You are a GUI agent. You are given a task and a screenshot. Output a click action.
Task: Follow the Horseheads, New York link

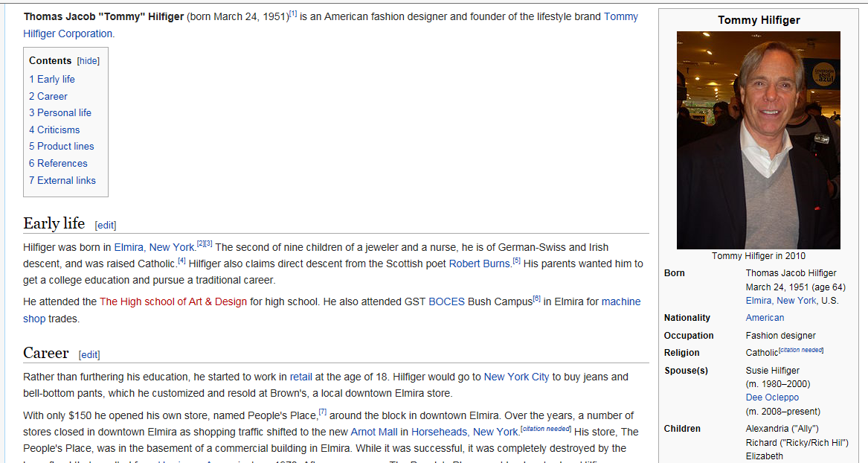[x=464, y=432]
